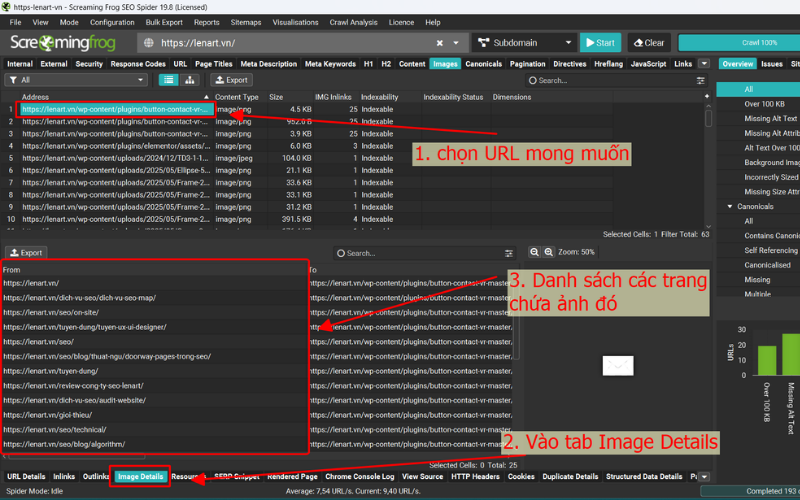Click the Start crawl button
Screen dimensions: 800x500
[599, 43]
